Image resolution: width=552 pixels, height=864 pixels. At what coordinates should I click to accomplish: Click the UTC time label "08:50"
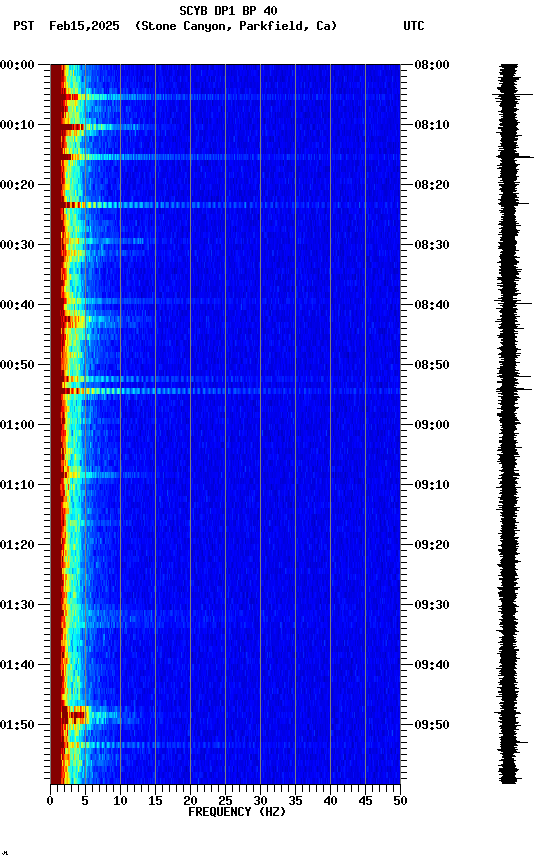[432, 365]
